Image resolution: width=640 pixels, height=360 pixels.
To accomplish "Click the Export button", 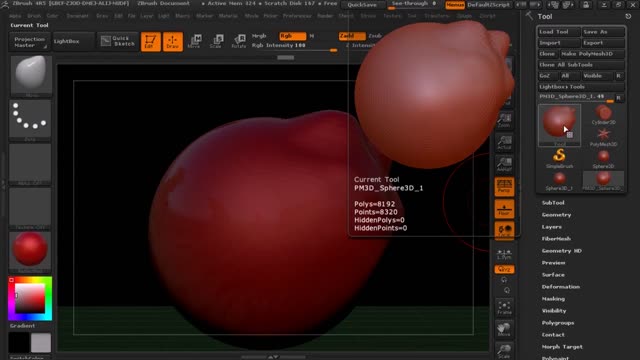I will tap(603, 43).
